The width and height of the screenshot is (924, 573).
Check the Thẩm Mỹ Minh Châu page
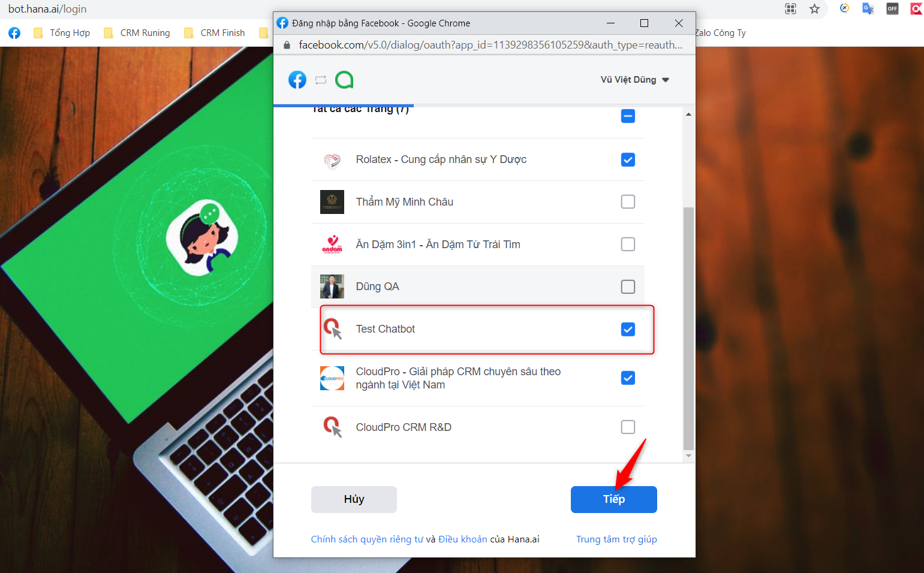(628, 202)
